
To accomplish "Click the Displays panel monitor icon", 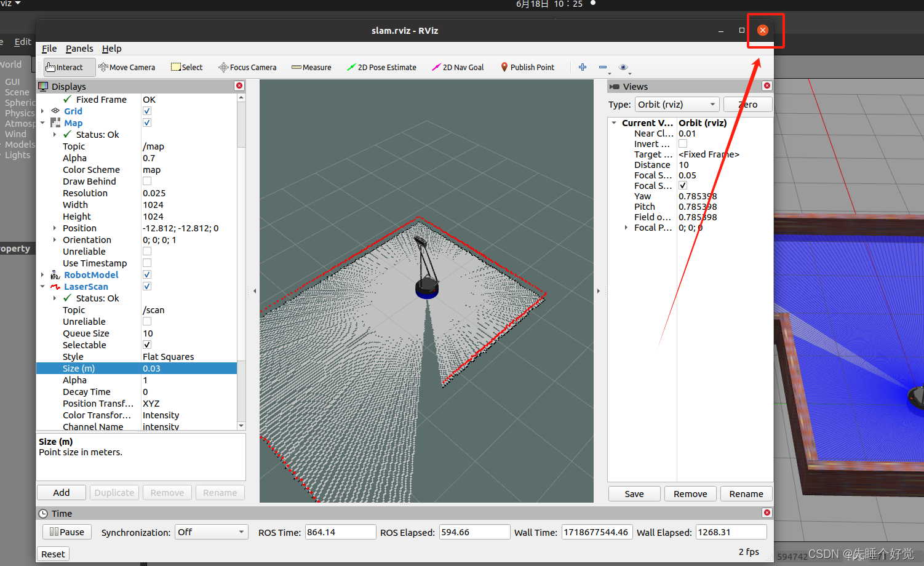I will tap(43, 86).
